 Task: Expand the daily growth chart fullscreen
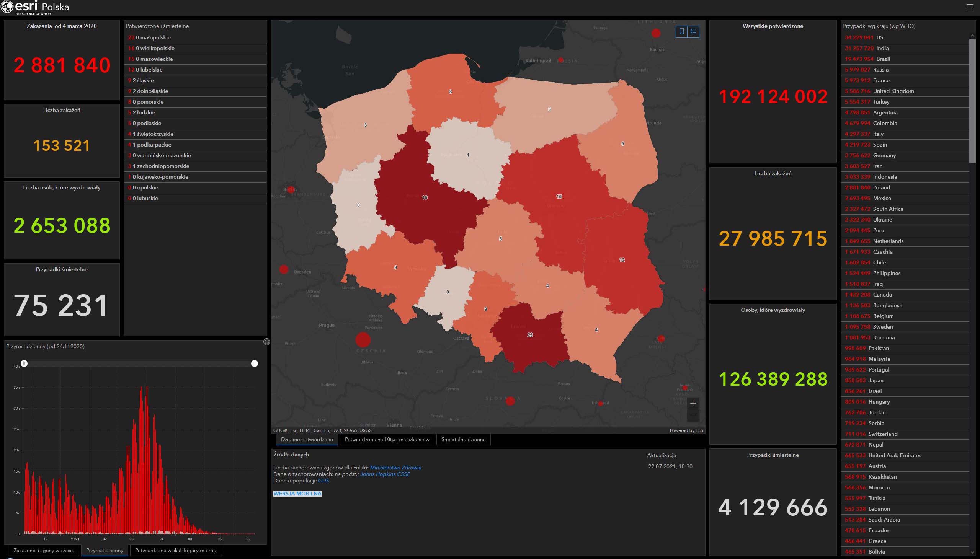267,342
